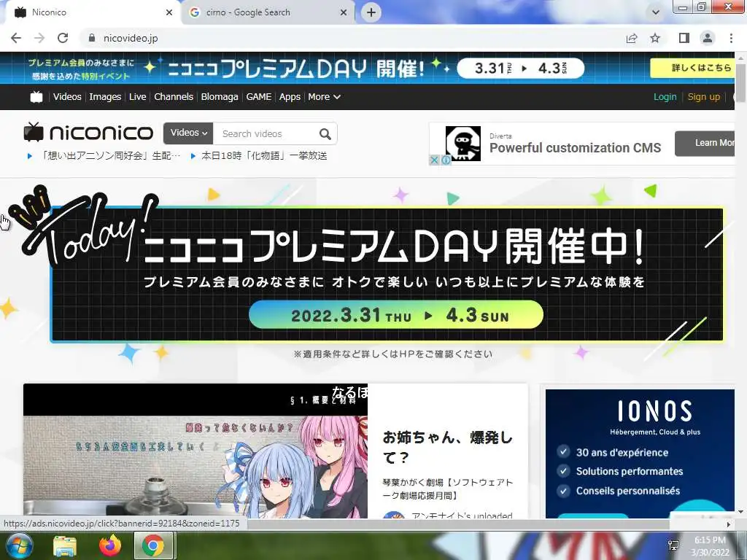Open the Channels nav menu item
This screenshot has width=747, height=560.
[x=174, y=97]
